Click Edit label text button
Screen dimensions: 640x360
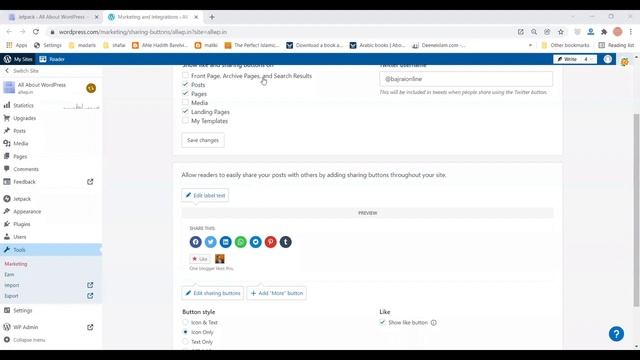click(x=205, y=195)
